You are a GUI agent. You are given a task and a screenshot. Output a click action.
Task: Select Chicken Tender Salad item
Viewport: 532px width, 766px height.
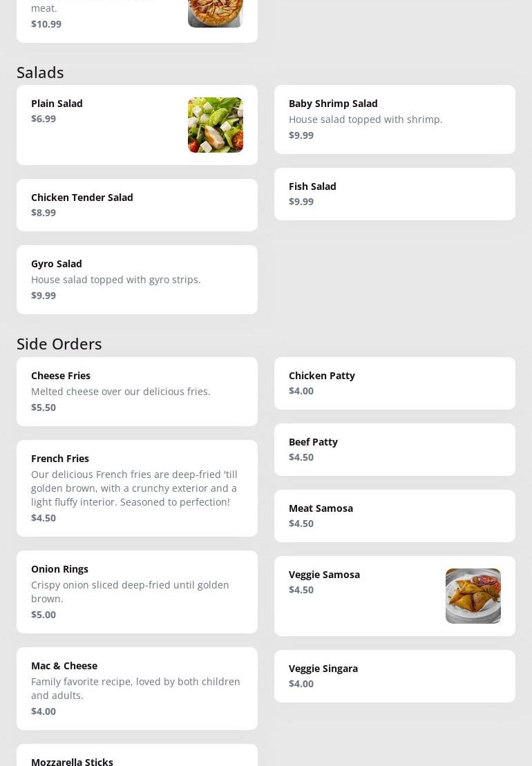[x=137, y=205]
